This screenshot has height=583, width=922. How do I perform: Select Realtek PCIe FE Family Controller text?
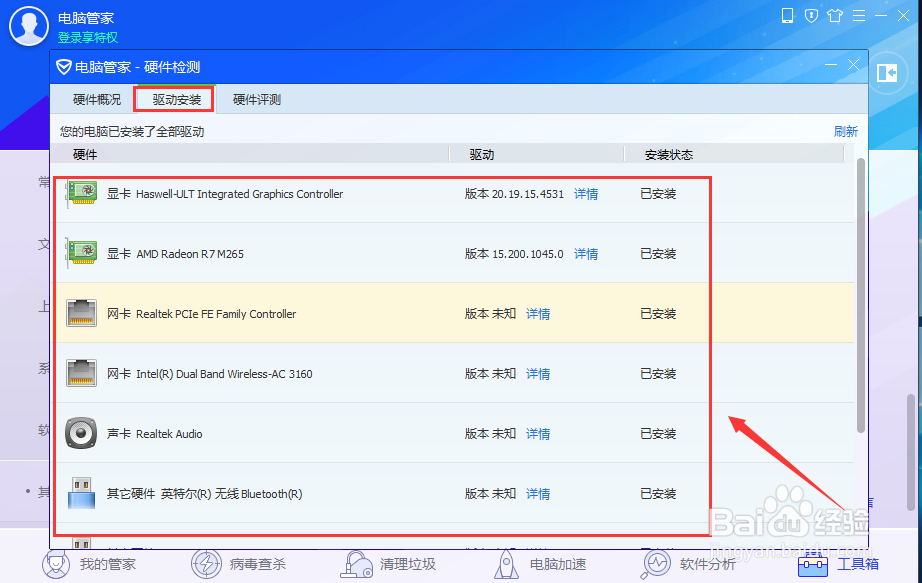click(x=216, y=314)
